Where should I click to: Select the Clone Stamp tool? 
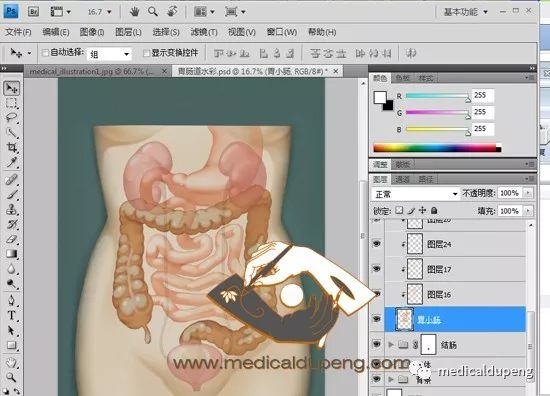(12, 209)
